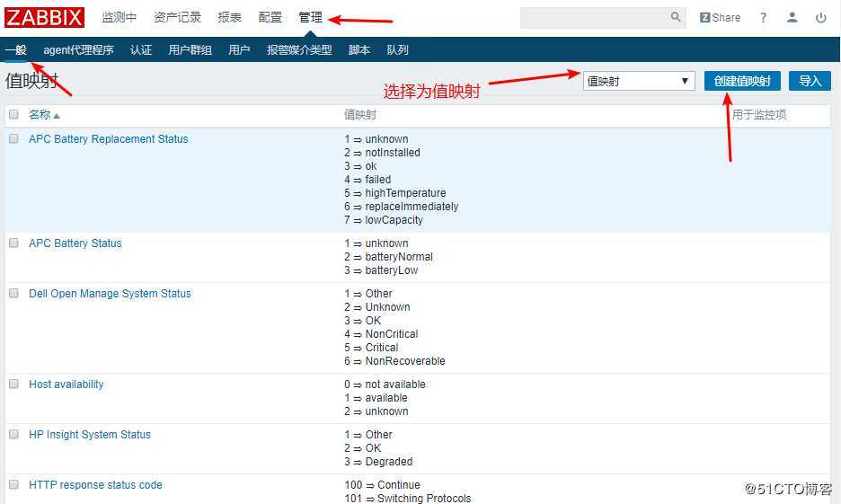Check the HTTP response status code row
This screenshot has height=504, width=841.
[14, 485]
